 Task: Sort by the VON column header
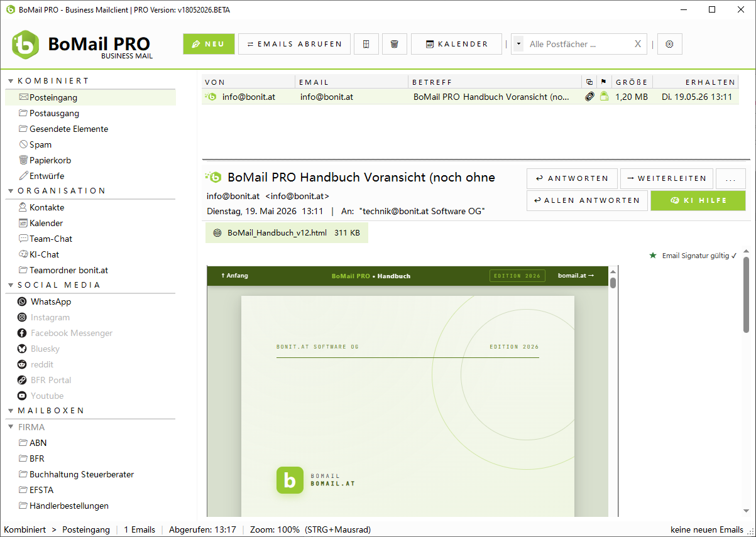(248, 82)
